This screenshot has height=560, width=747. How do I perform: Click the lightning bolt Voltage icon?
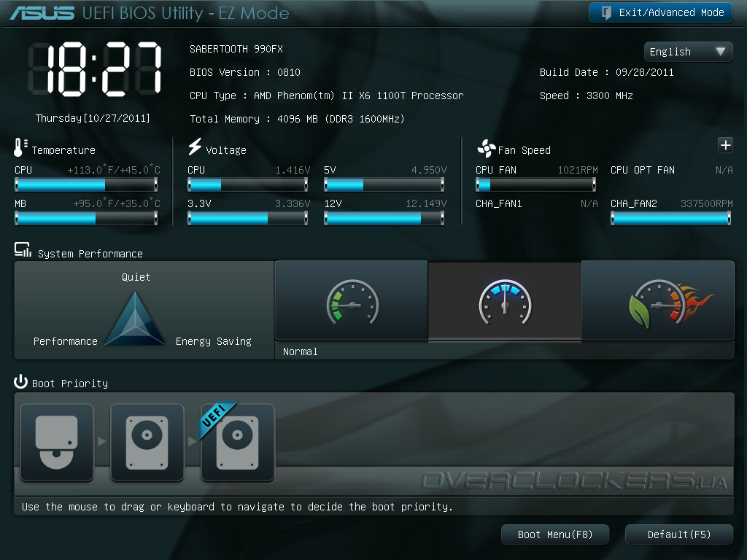point(195,147)
